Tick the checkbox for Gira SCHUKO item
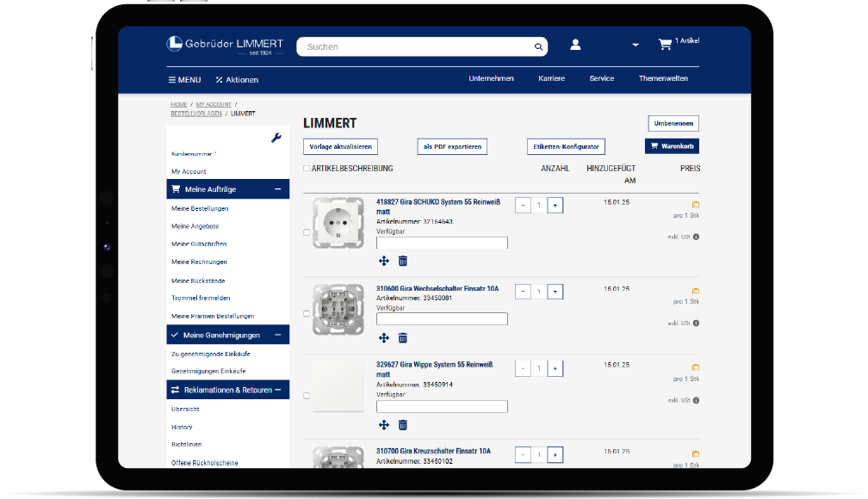868x499 pixels. coord(307,232)
